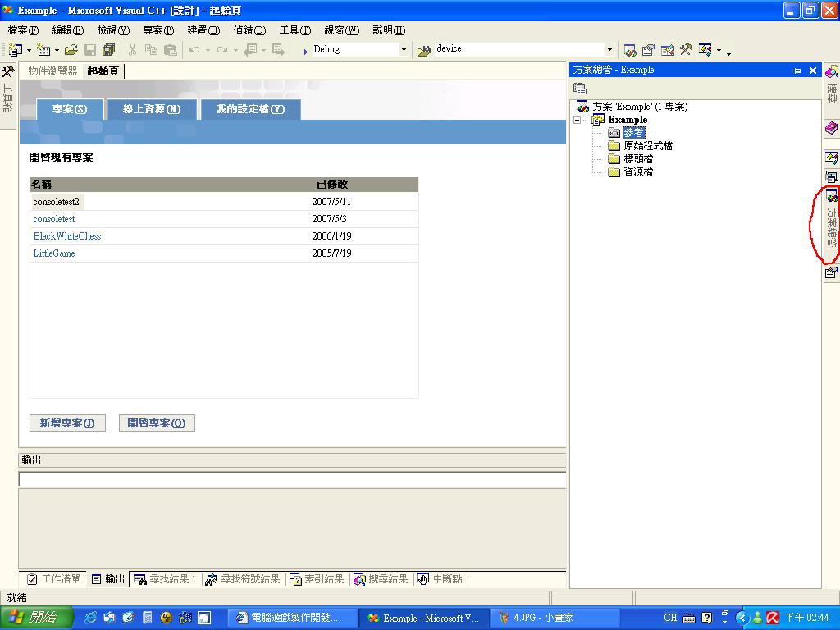Click the Save disk icon
Viewport: 840px width, 630px height.
click(90, 50)
